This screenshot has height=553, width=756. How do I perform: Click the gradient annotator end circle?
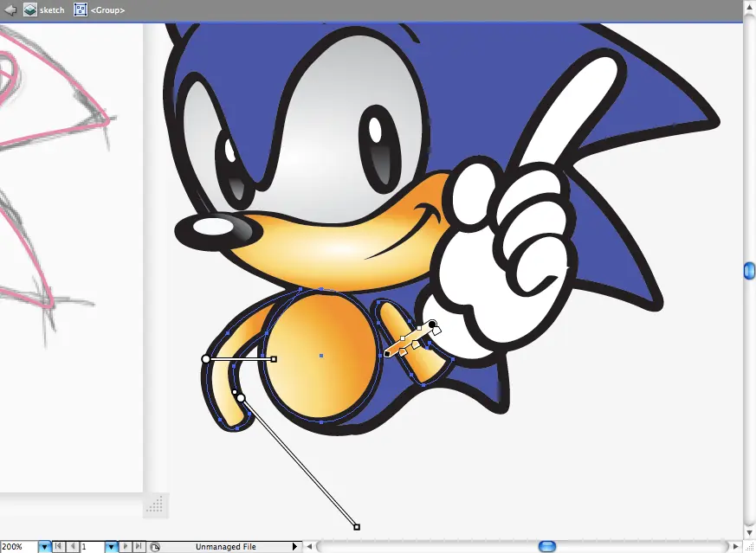pos(432,324)
